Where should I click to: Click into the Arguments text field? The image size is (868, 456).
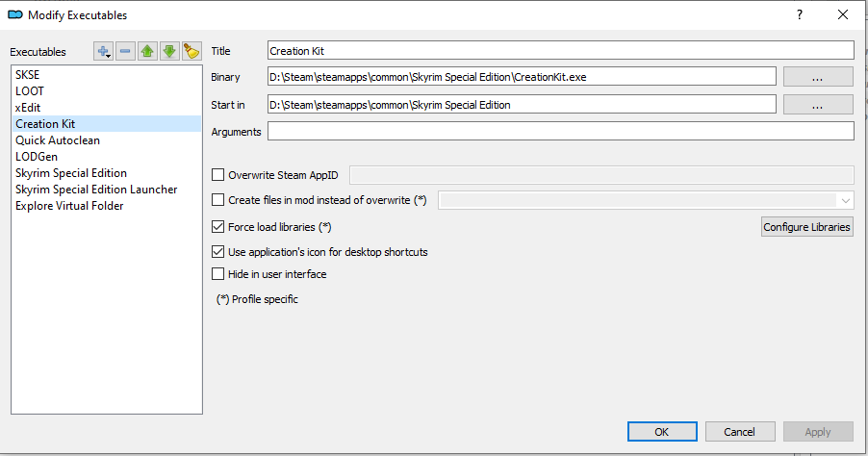[560, 132]
